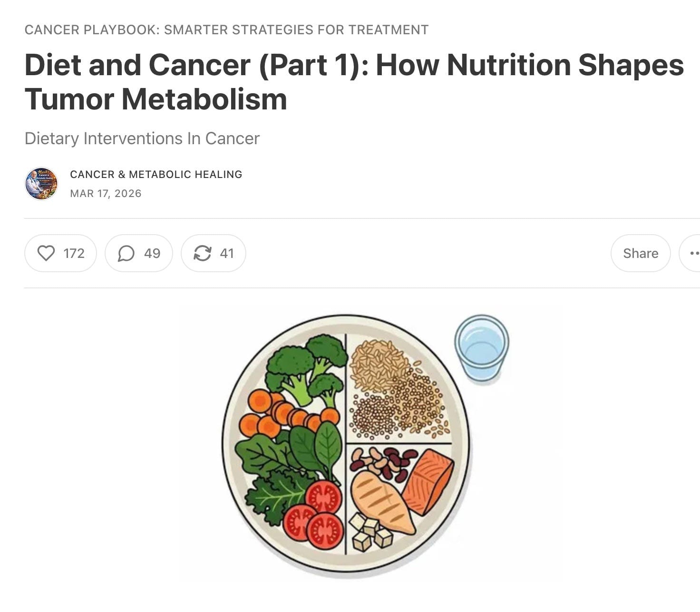Click the MAR 17, 2026 publish date
Screen dimensions: 700x612
[106, 193]
